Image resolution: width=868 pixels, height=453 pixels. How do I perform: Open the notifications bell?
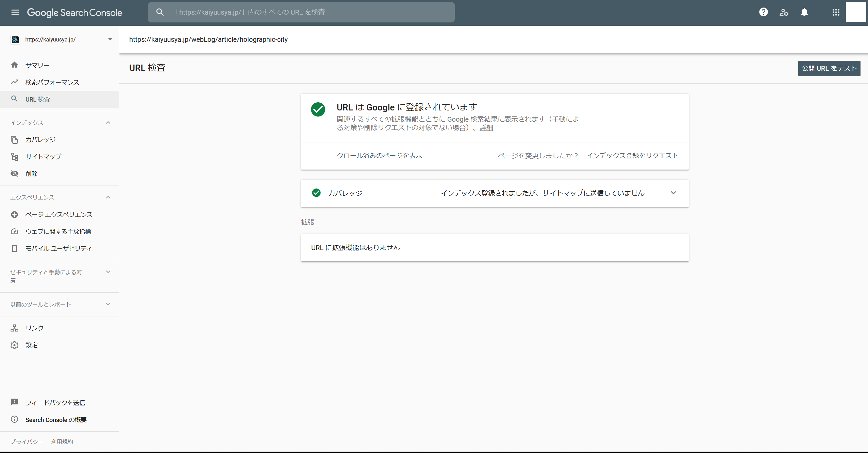(804, 12)
